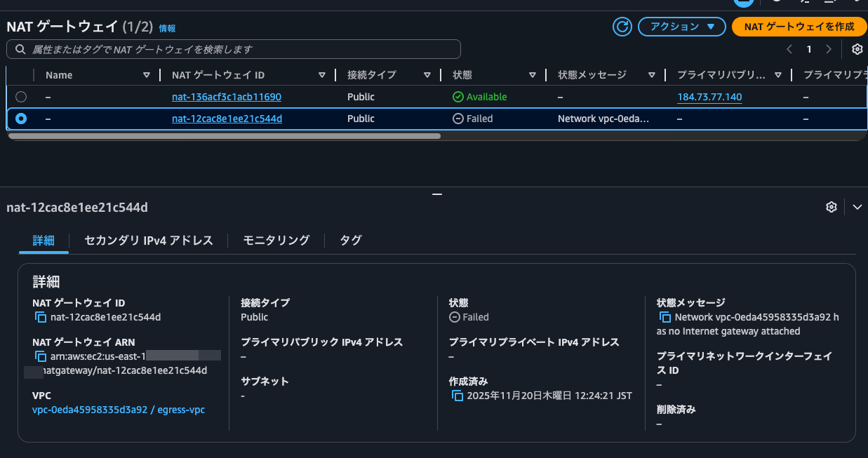Go to previous page of results
Image resolution: width=868 pixels, height=458 pixels.
point(789,49)
